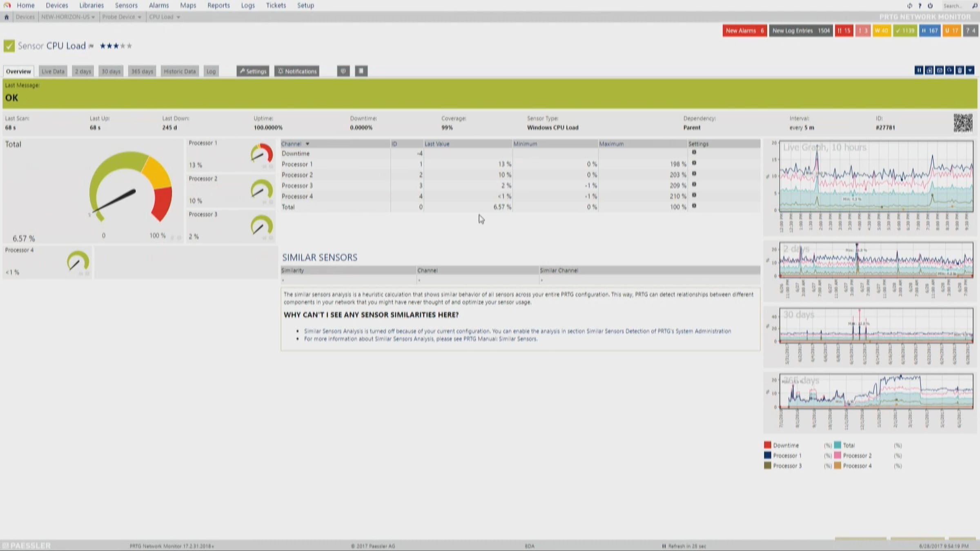Open the Libraries menu
This screenshot has height=551, width=980.
pyautogui.click(x=91, y=5)
